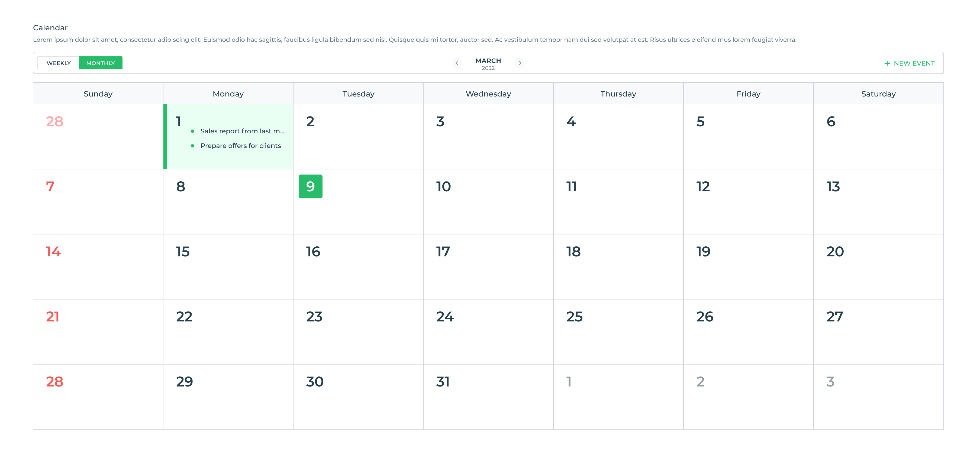
Task: Advance to the next month using the right chevron
Action: 519,63
